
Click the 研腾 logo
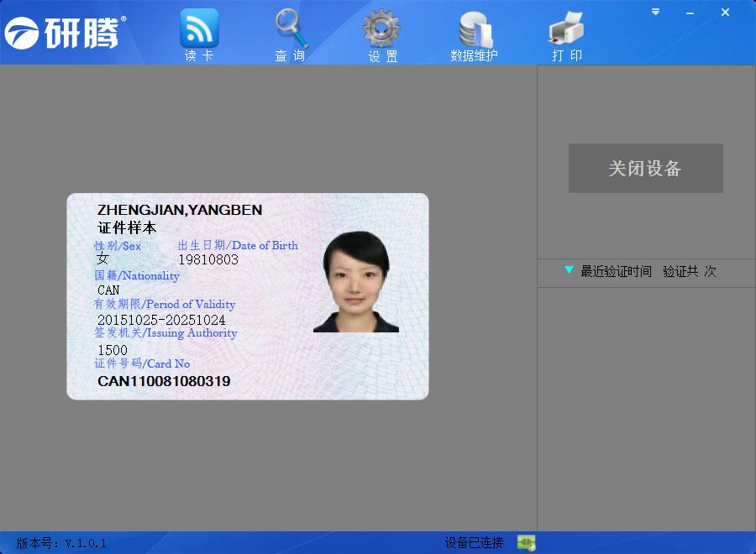66,33
